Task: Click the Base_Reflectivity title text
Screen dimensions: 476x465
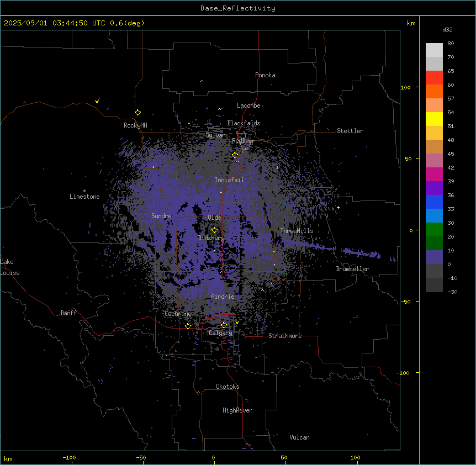Action: pyautogui.click(x=238, y=8)
